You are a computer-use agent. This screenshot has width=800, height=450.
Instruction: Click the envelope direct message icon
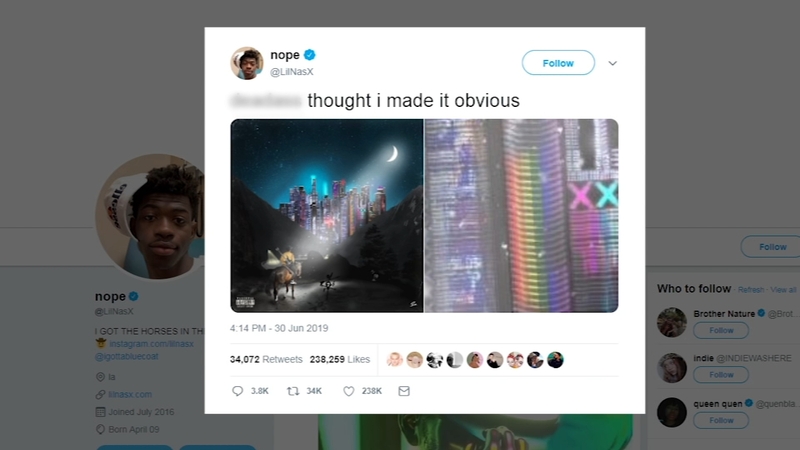pos(404,391)
